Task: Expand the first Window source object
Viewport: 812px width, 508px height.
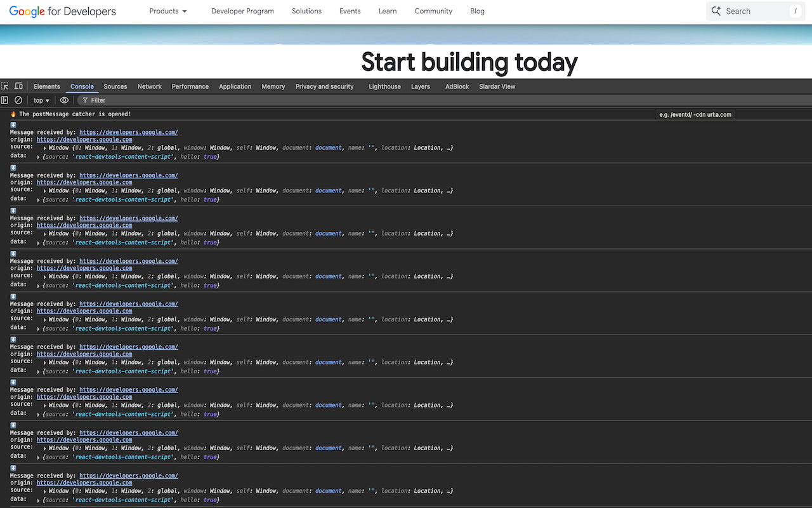Action: tap(45, 148)
